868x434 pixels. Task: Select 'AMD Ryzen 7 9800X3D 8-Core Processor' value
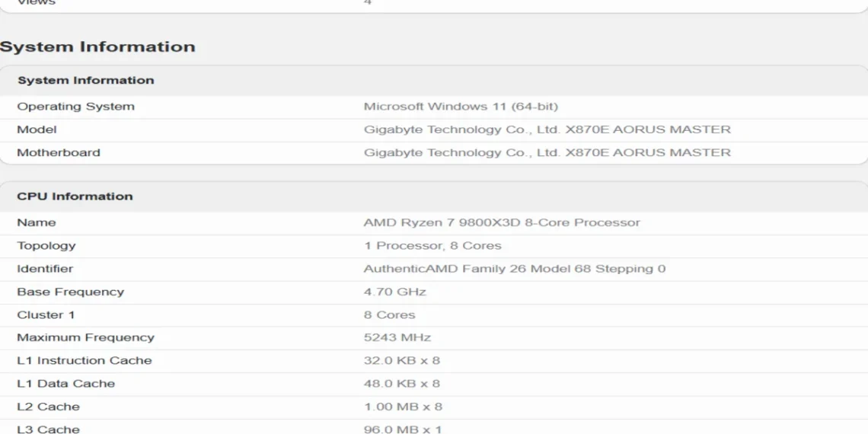pos(502,222)
